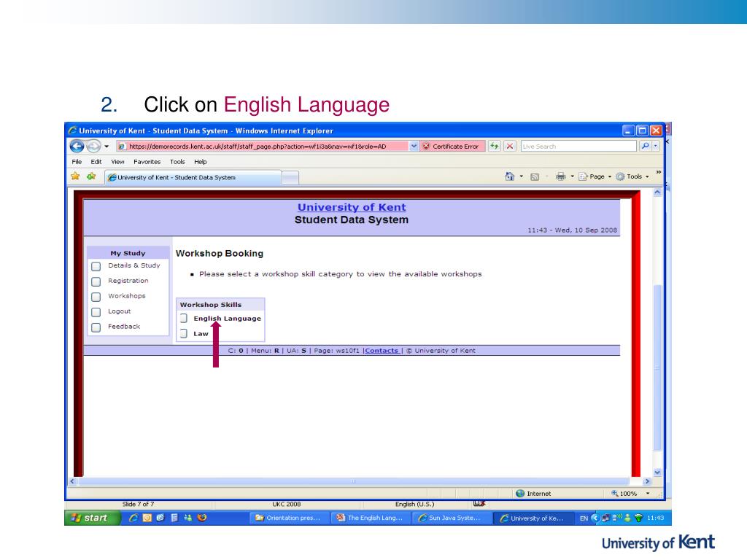Click the Add to Favorites star icon
The width and height of the screenshot is (747, 560).
point(91,176)
